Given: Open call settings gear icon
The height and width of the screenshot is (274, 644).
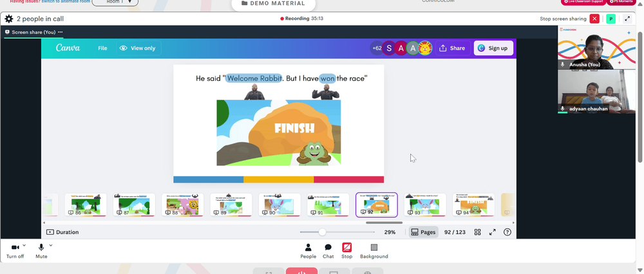Looking at the screenshot, I should click(x=8, y=19).
